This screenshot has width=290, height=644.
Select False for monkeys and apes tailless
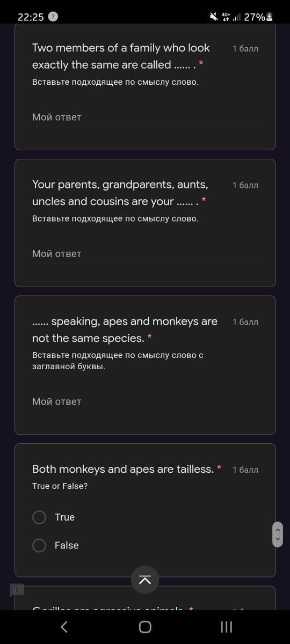point(39,545)
